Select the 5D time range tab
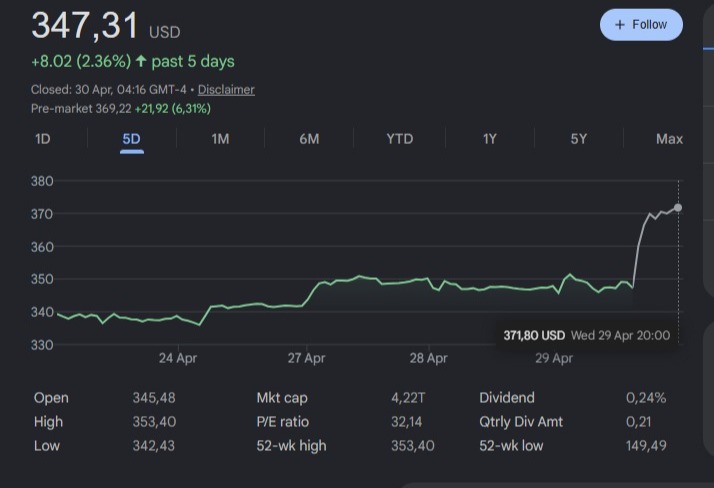Image resolution: width=714 pixels, height=488 pixels. [131, 139]
